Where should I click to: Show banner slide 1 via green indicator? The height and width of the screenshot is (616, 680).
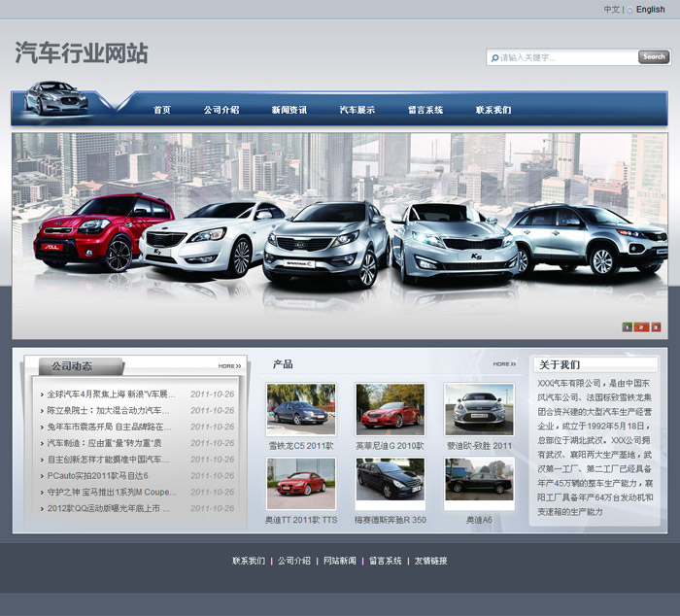click(627, 327)
